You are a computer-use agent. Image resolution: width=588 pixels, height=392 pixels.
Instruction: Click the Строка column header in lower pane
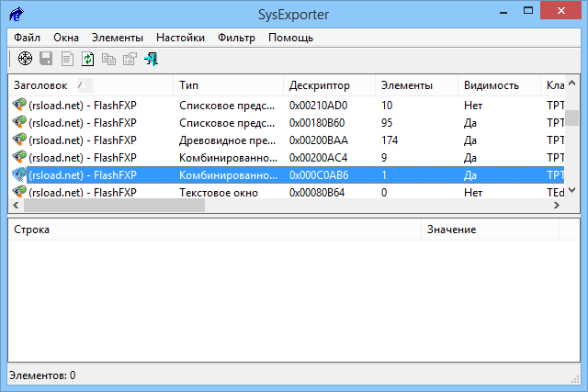pyautogui.click(x=215, y=230)
